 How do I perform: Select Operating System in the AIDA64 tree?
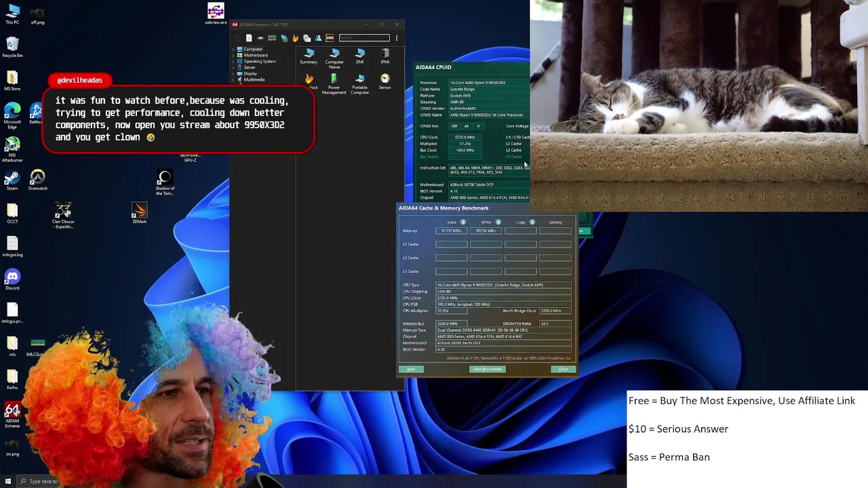(x=260, y=62)
